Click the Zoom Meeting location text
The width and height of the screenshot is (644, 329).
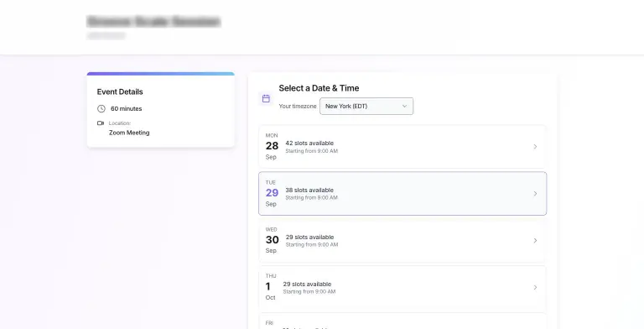[x=129, y=133]
